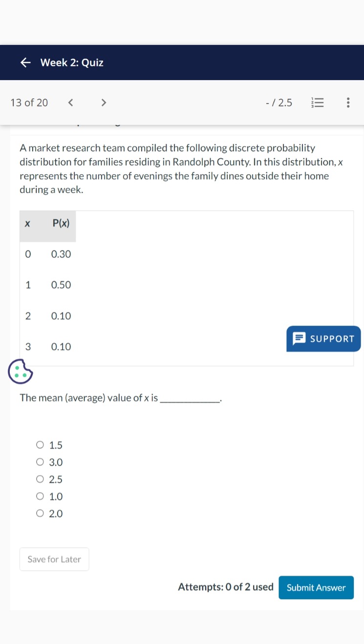Select the answer 1.5
This screenshot has width=364, height=644.
[40, 444]
